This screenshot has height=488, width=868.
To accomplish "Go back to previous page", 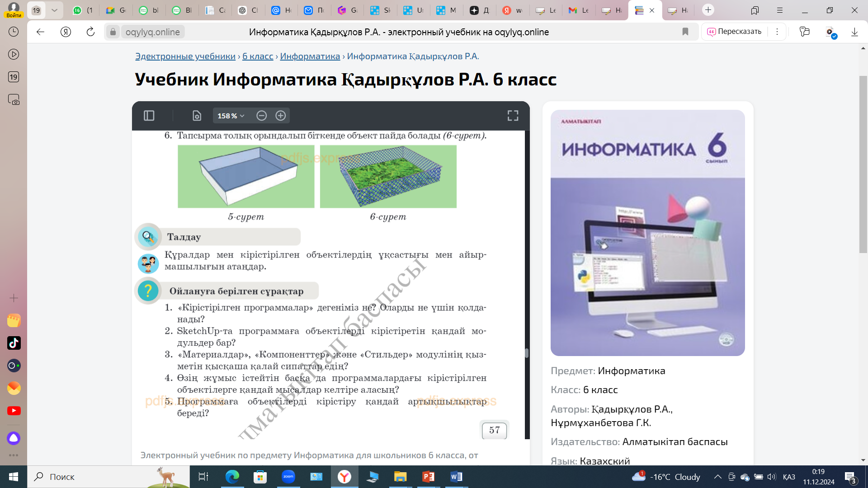I will (x=41, y=32).
